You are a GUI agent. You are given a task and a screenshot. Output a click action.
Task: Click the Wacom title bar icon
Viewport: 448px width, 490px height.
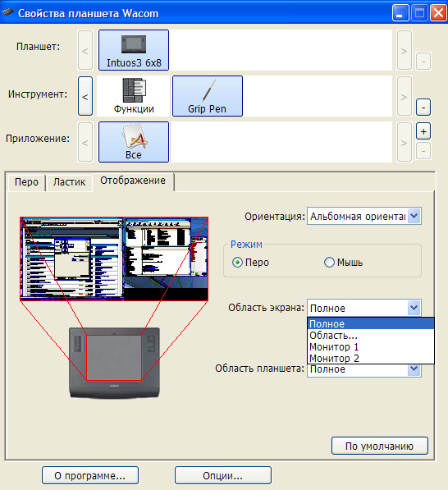8,13
